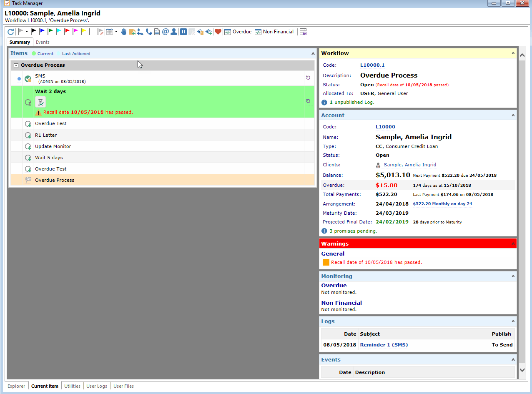This screenshot has width=532, height=394.
Task: Click the grid save layout icon
Action: tap(303, 32)
